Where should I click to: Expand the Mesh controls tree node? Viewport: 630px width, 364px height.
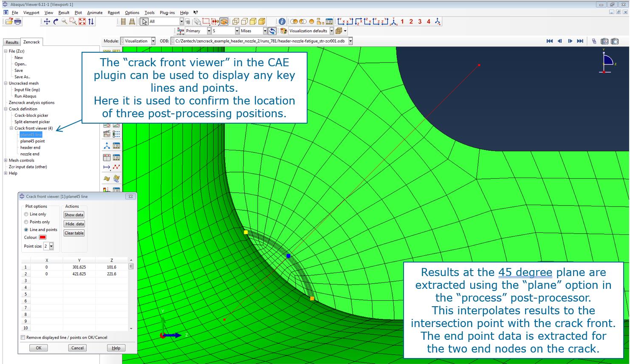point(6,161)
